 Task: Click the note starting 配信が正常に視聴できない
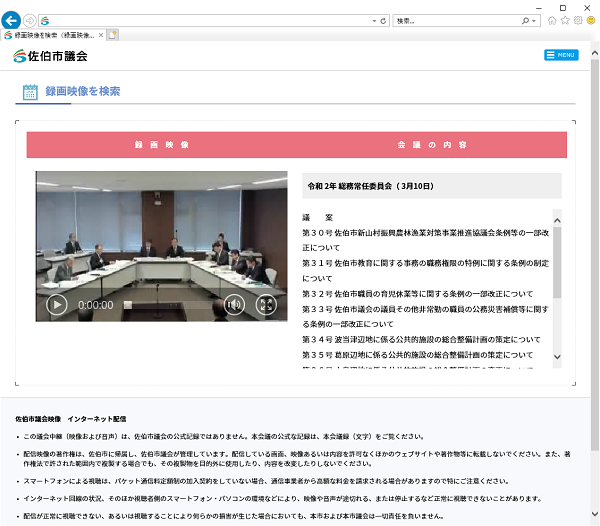pos(234,516)
